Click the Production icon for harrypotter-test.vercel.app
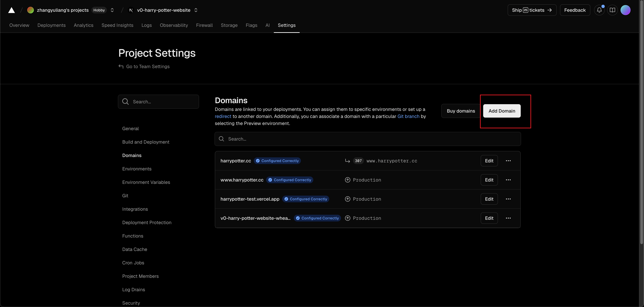 click(347, 199)
